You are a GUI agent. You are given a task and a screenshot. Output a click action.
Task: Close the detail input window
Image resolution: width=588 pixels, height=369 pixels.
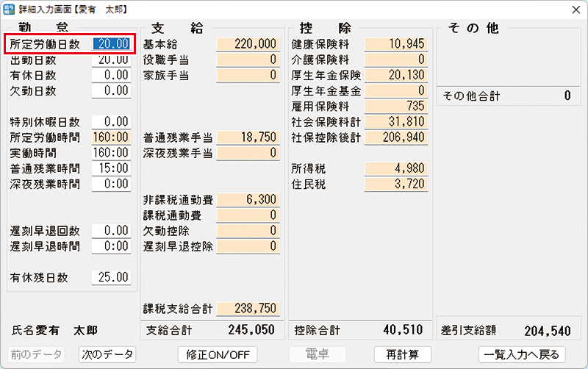point(573,9)
